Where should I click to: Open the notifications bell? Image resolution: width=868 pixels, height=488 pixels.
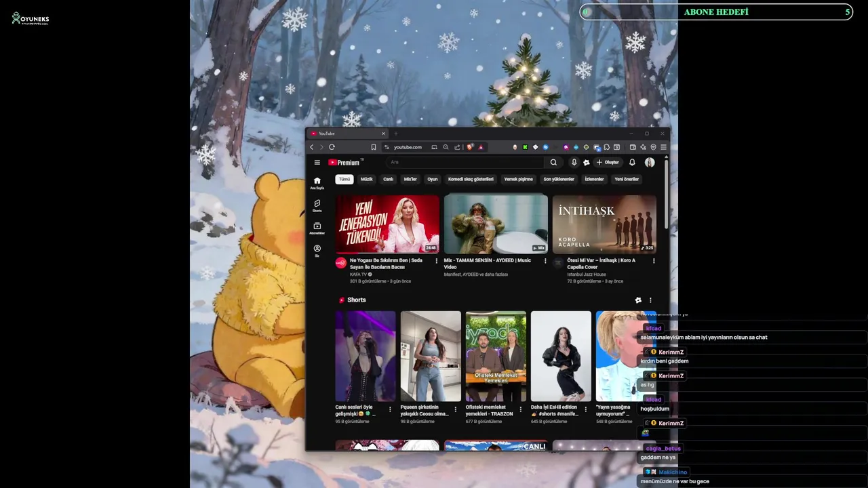632,163
